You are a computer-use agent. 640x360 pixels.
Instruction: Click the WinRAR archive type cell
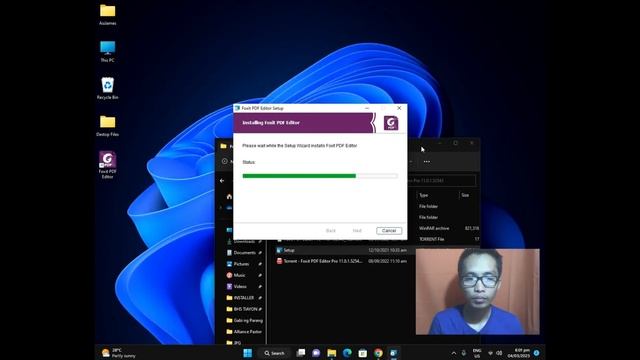[434, 228]
